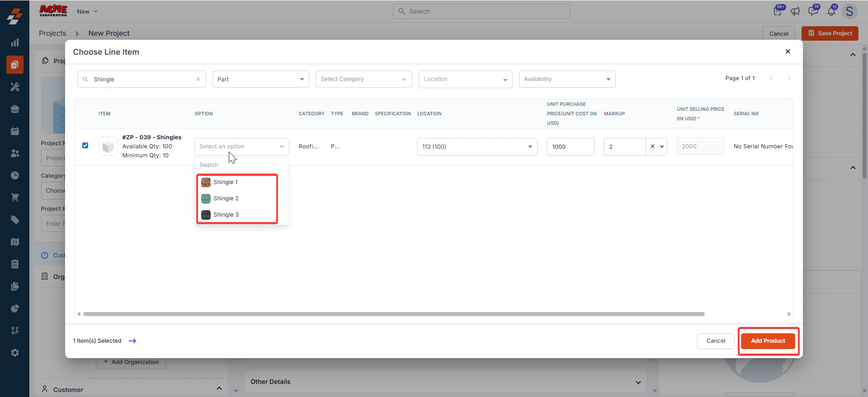Open the calculator sidebar icon
Image resolution: width=868 pixels, height=397 pixels.
15,264
